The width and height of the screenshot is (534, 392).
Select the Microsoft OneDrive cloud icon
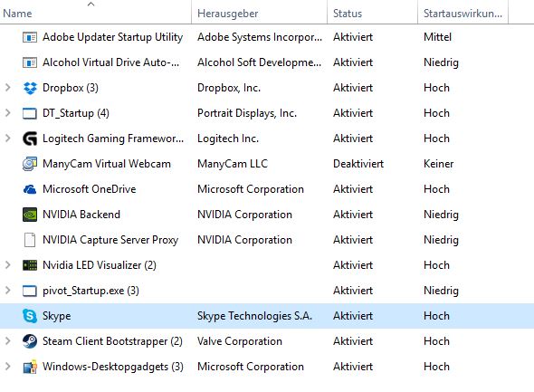pos(30,189)
